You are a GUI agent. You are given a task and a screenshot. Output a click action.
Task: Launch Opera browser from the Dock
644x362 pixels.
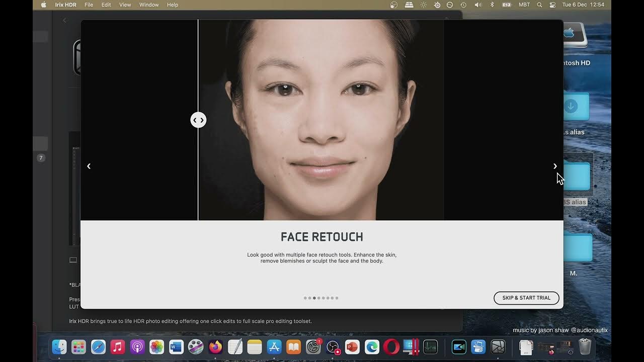391,347
